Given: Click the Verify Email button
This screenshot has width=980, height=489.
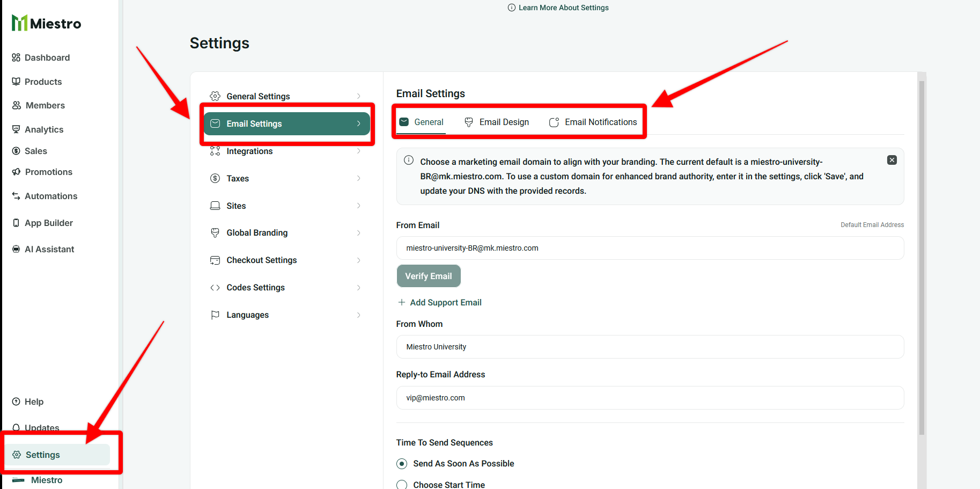Looking at the screenshot, I should click(x=429, y=276).
